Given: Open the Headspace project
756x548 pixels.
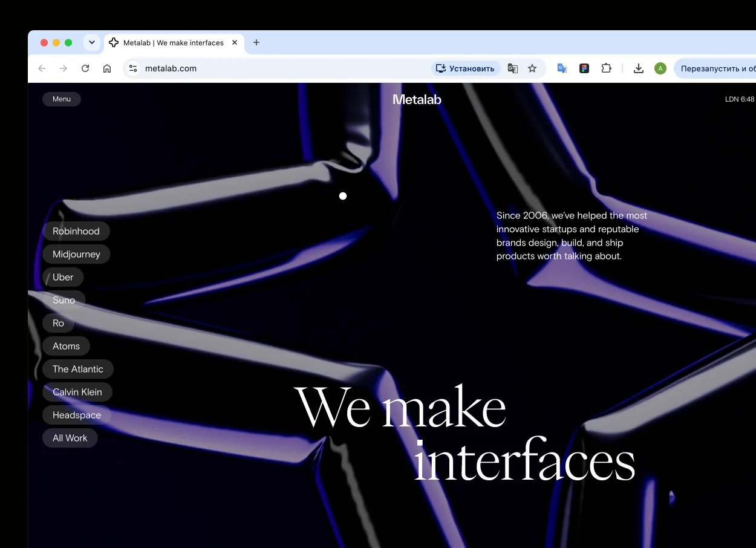Looking at the screenshot, I should point(77,415).
